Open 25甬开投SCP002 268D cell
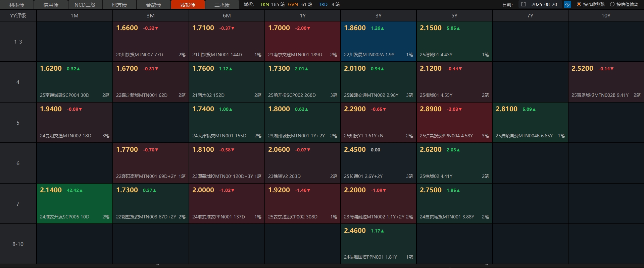The height and width of the screenshot is (268, 644). tap(303, 82)
